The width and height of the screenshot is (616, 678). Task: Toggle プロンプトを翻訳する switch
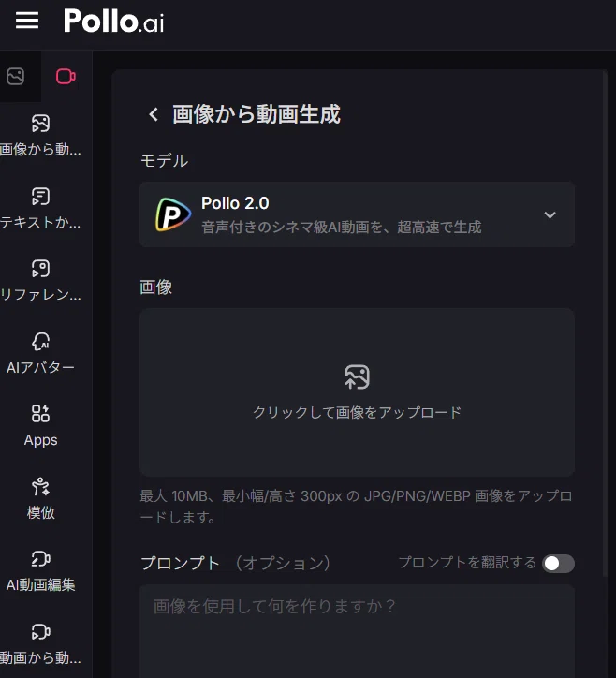pos(559,564)
